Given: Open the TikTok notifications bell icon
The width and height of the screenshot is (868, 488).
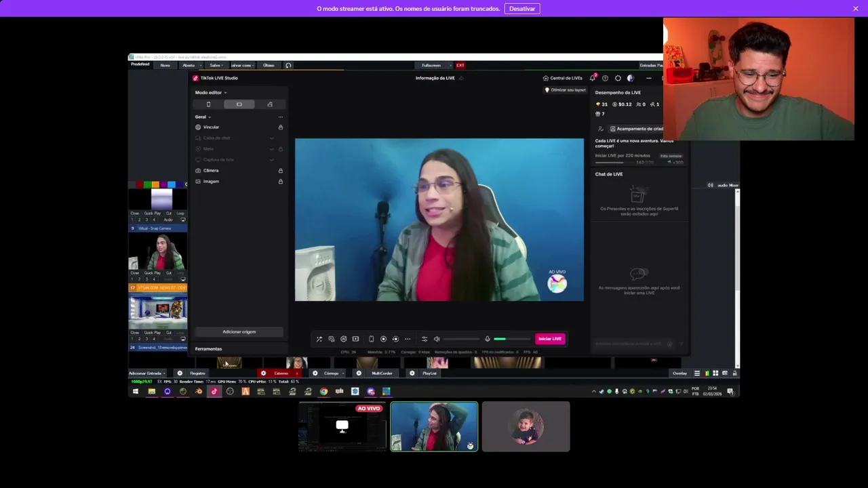Looking at the screenshot, I should pyautogui.click(x=593, y=78).
